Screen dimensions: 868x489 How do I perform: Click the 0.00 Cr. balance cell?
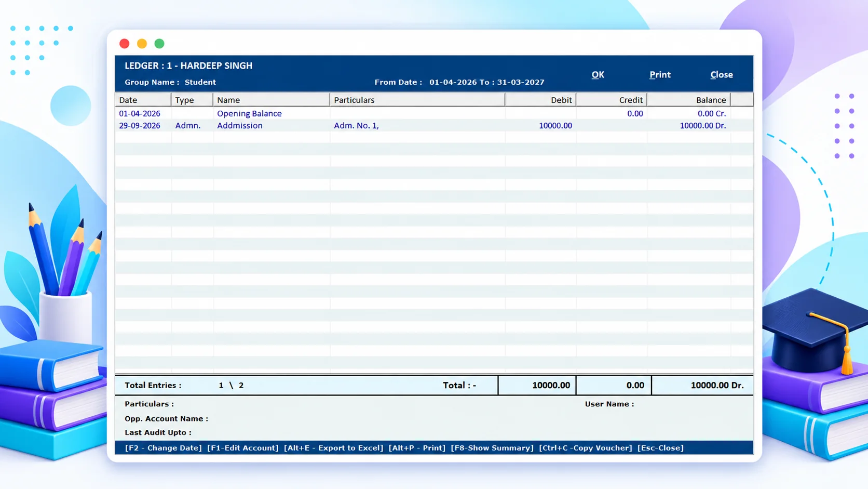(712, 113)
